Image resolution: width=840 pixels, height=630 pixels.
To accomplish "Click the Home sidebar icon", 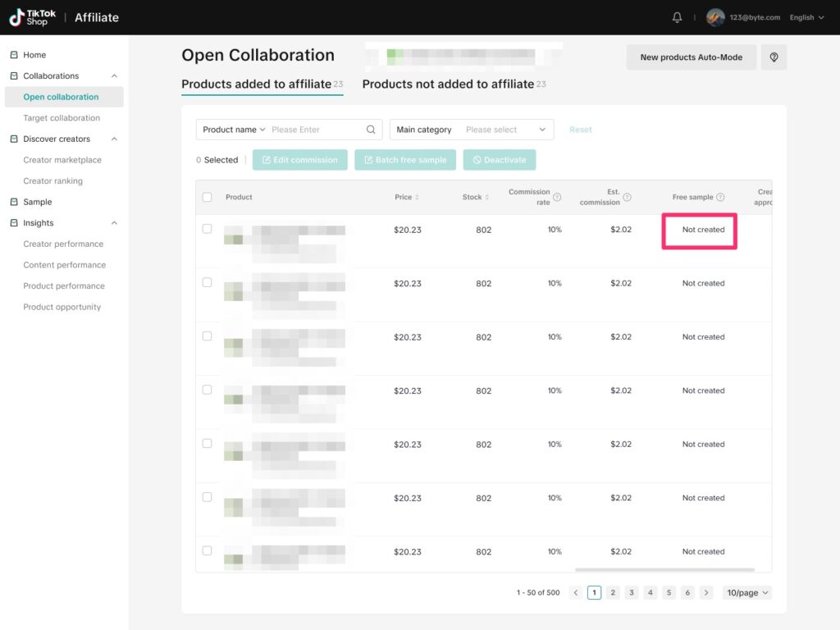I will tap(14, 55).
